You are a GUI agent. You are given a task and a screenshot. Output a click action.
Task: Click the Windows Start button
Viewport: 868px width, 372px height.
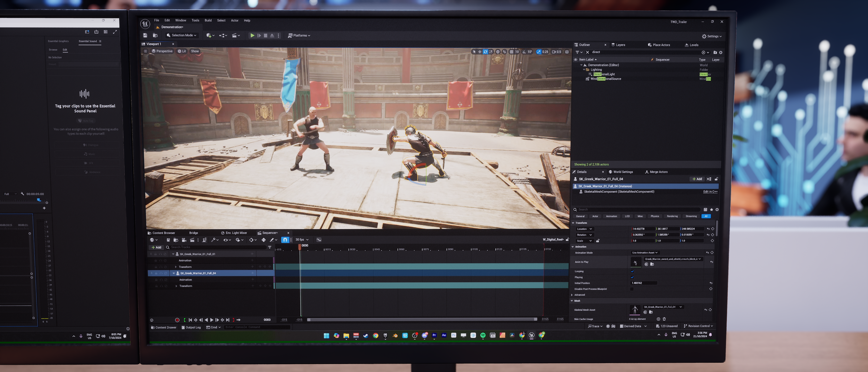tap(326, 336)
